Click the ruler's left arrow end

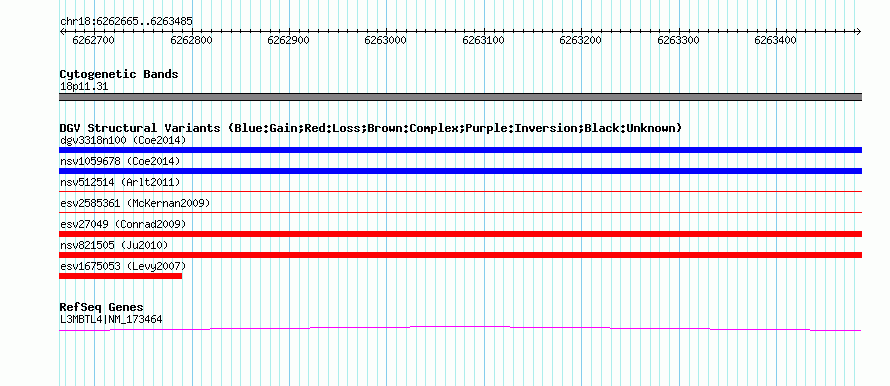coord(62,32)
